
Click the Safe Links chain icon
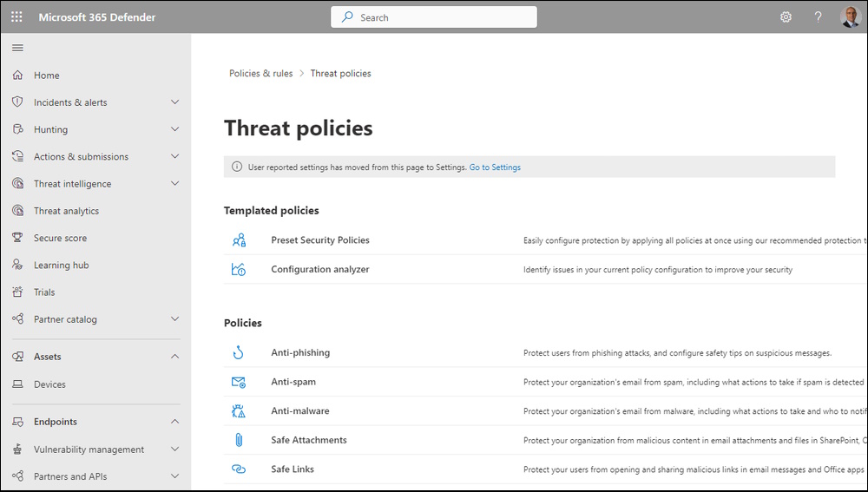click(239, 469)
